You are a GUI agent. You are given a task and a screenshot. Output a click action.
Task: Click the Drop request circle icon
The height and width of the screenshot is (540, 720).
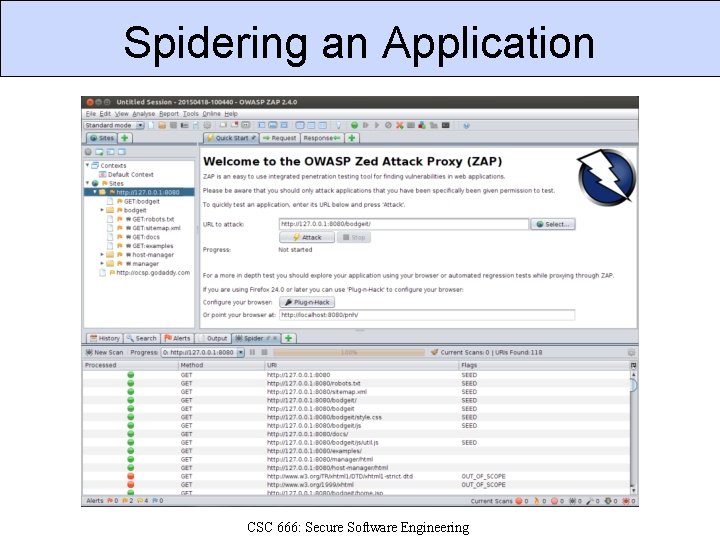pos(388,125)
